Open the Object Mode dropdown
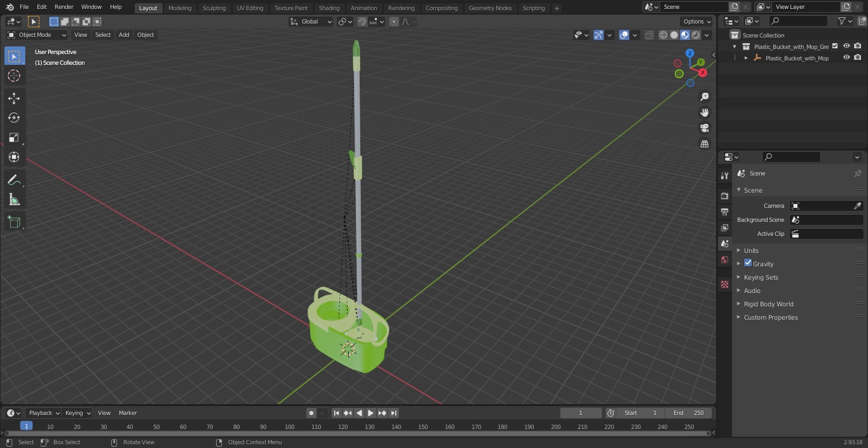Image resolution: width=868 pixels, height=448 pixels. pos(37,35)
